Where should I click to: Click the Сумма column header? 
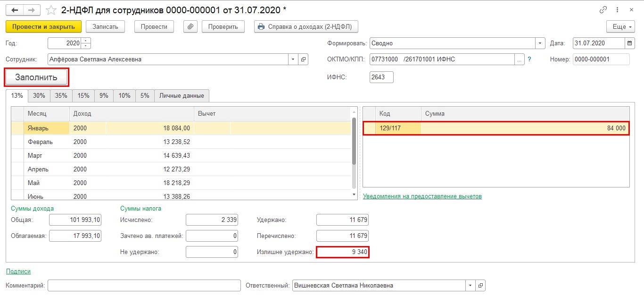click(x=525, y=114)
